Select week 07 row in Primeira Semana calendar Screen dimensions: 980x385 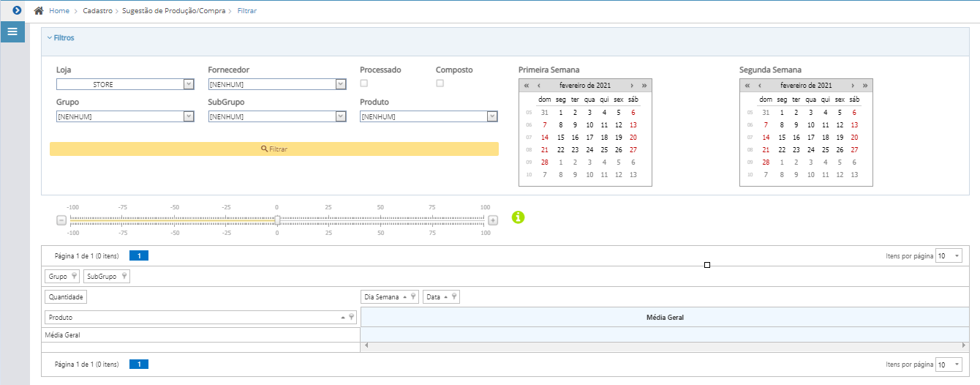[x=529, y=137]
